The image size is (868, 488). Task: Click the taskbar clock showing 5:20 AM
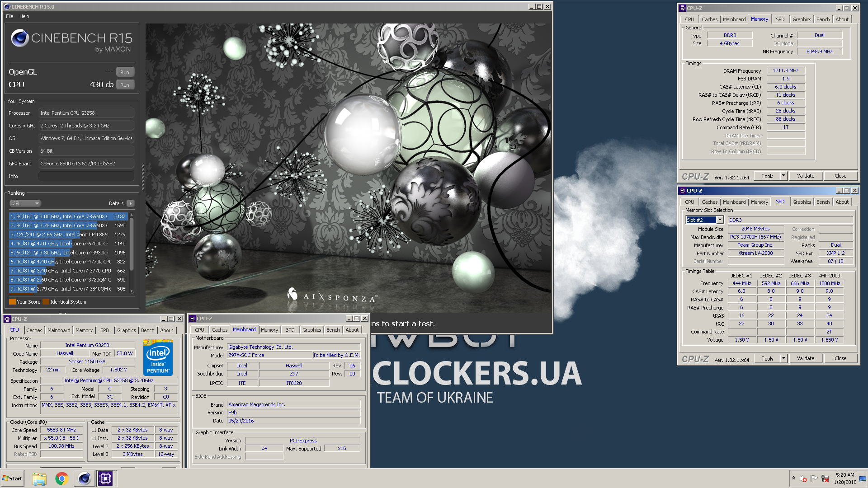[845, 479]
